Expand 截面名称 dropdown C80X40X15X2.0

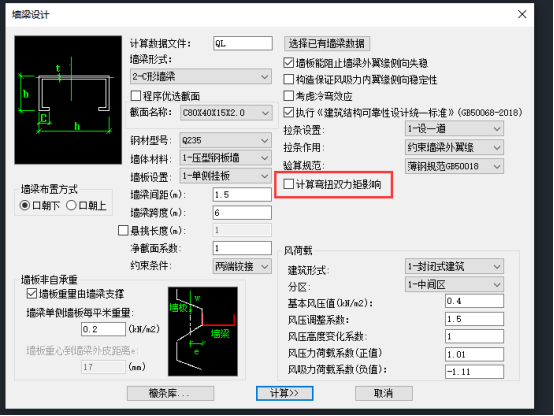click(x=226, y=113)
